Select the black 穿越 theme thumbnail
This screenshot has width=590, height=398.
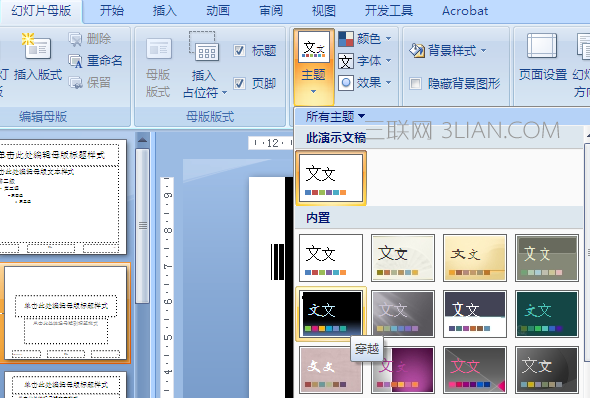click(331, 313)
